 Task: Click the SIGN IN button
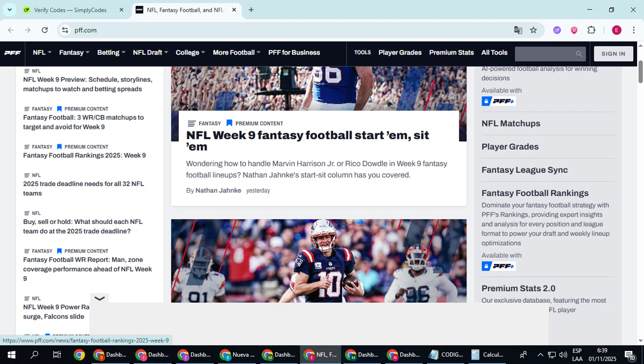613,54
